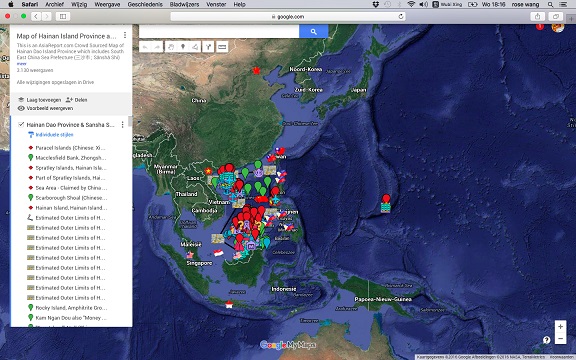Open Individuele stijlen style settings

pyautogui.click(x=50, y=135)
